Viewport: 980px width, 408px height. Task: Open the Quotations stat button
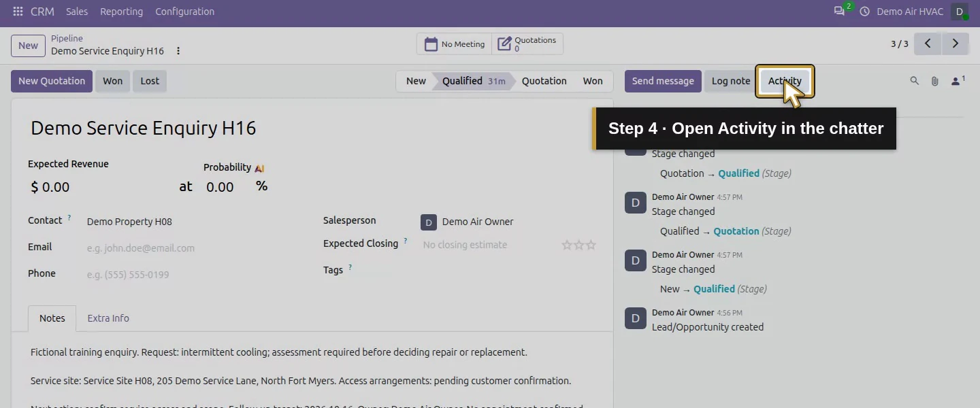pyautogui.click(x=527, y=44)
